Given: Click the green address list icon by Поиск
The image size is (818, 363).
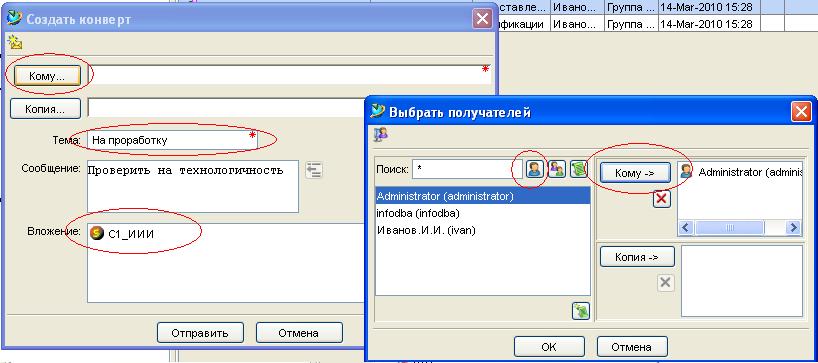Looking at the screenshot, I should tap(579, 169).
